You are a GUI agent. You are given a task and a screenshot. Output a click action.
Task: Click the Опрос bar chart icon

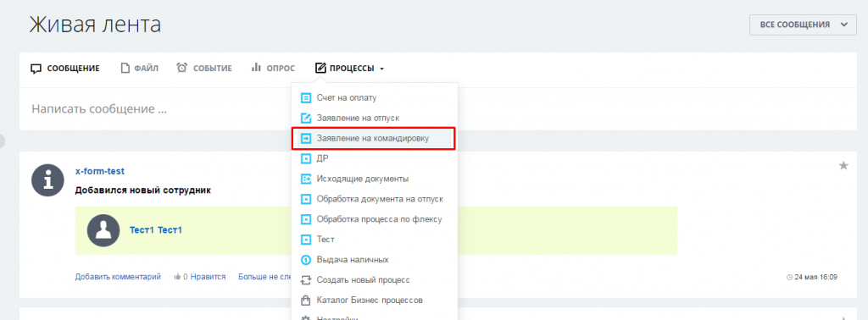tap(256, 68)
